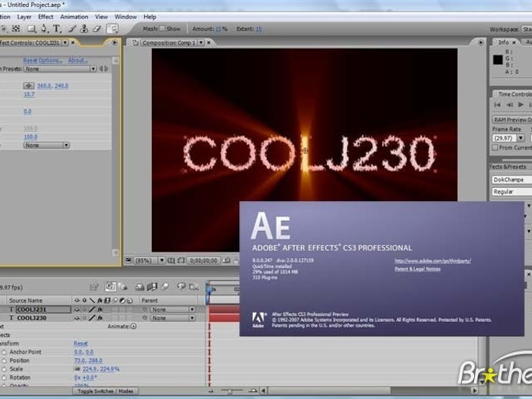Open Parent dropdown for COOLJ230
The image size is (532, 399).
click(x=173, y=318)
